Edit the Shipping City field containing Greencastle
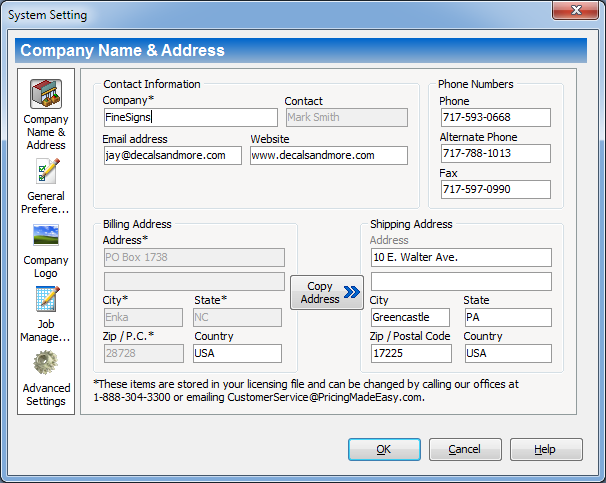606x483 pixels. [410, 318]
